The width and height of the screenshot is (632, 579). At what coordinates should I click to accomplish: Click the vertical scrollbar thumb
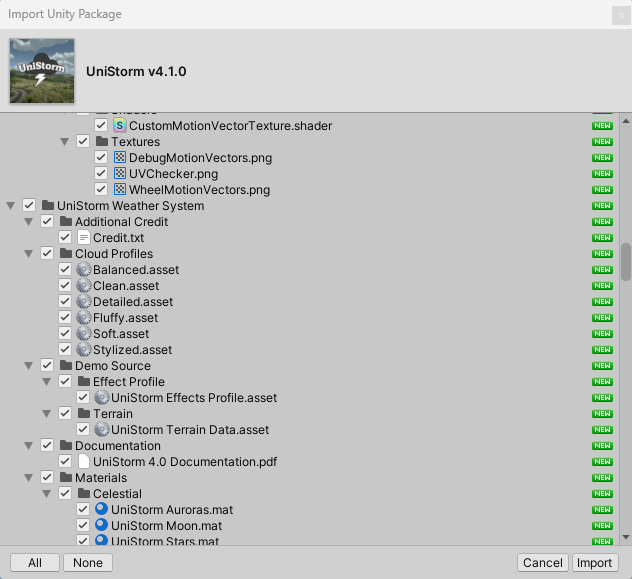tap(626, 262)
